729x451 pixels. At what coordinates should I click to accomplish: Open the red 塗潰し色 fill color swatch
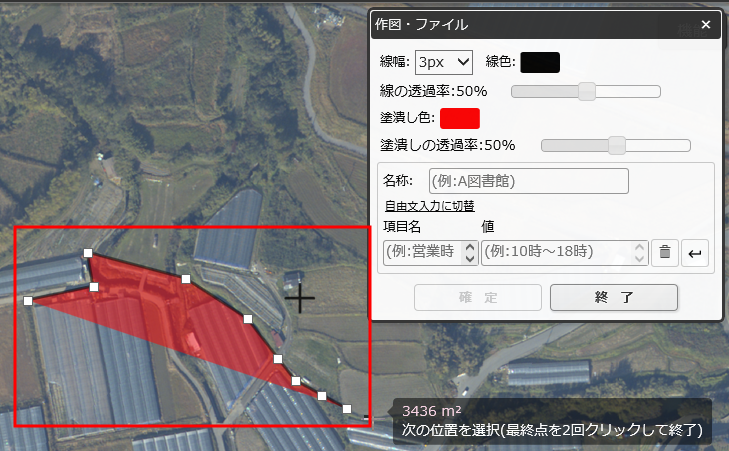pyautogui.click(x=459, y=119)
